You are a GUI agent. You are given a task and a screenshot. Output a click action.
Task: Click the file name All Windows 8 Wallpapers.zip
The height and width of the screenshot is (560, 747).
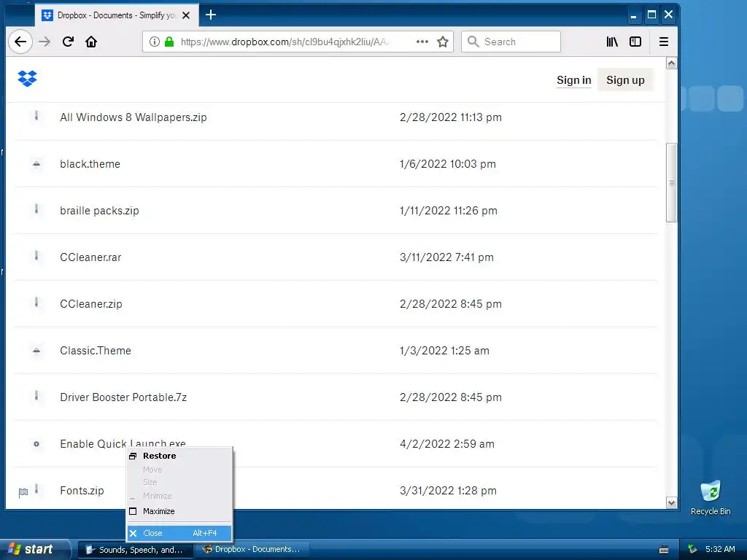point(133,117)
